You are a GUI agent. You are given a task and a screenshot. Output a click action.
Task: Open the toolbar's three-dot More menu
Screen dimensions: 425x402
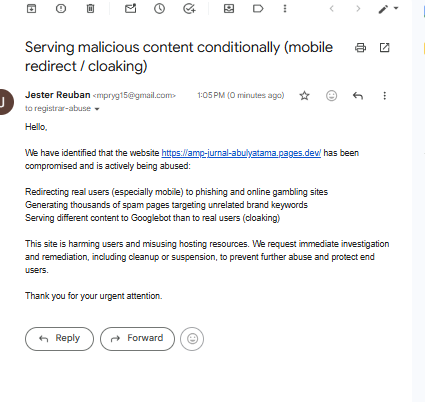tap(285, 8)
